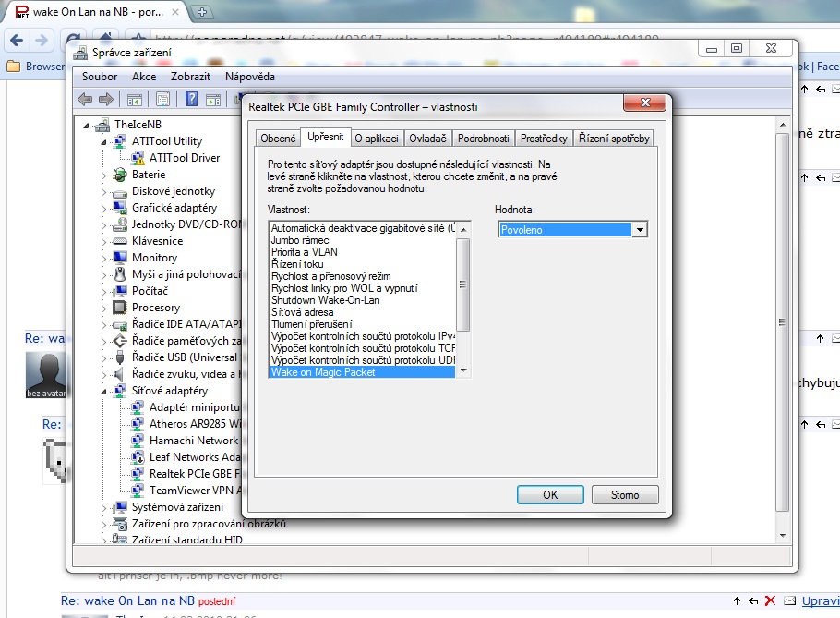Collapse the ATITool Utility node

coord(104,142)
